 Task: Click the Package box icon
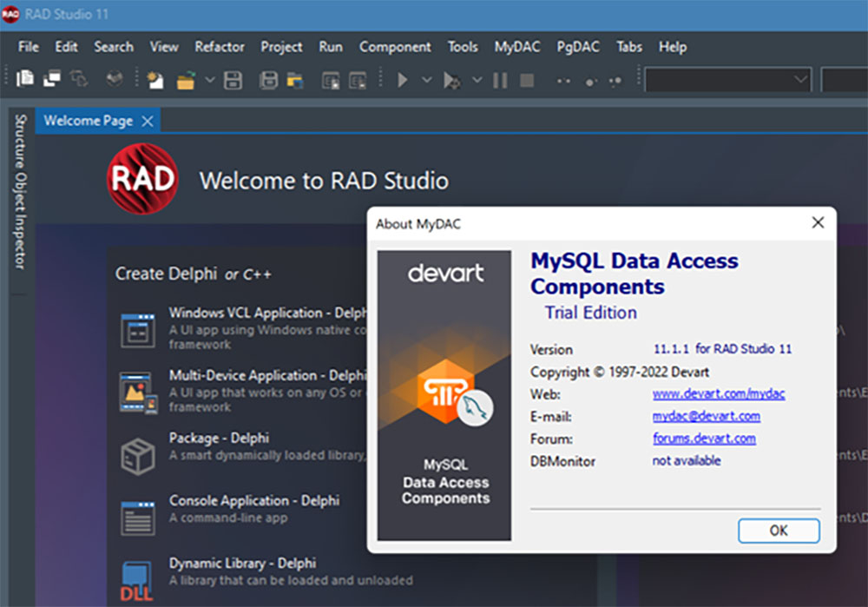138,457
